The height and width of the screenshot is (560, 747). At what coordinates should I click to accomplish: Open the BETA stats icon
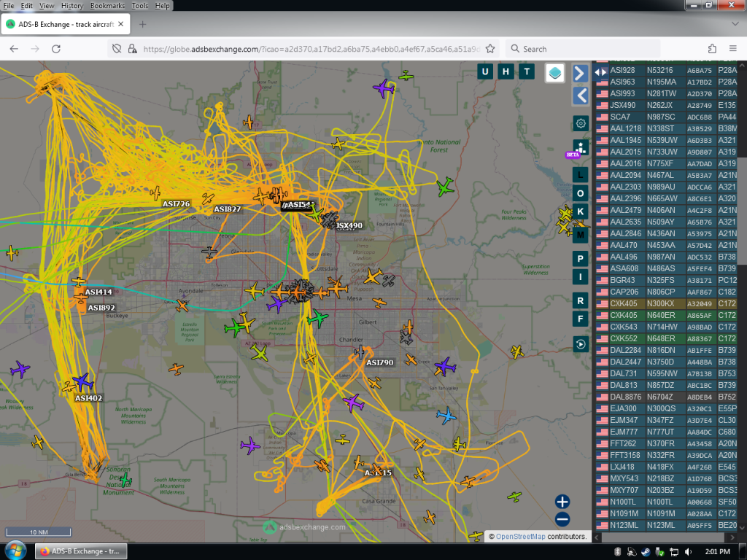point(580,147)
